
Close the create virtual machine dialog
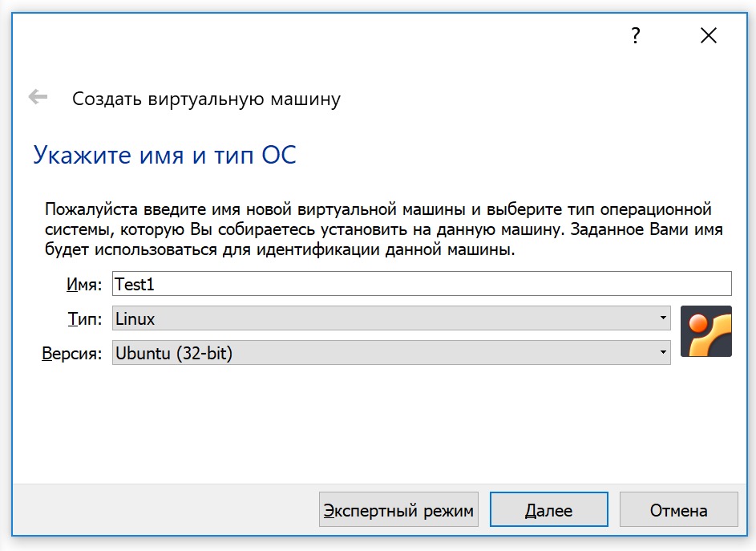pos(708,36)
